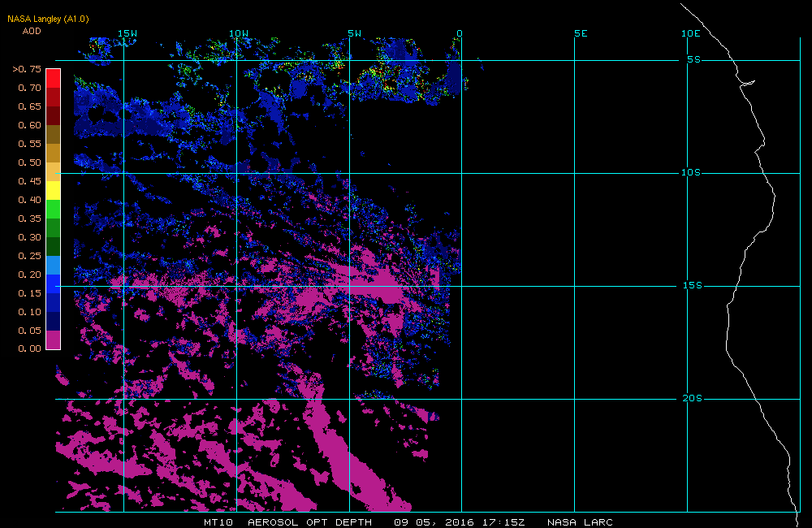Select the 0.15 legend value
Image resolution: width=812 pixels, height=528 pixels.
pyautogui.click(x=29, y=293)
